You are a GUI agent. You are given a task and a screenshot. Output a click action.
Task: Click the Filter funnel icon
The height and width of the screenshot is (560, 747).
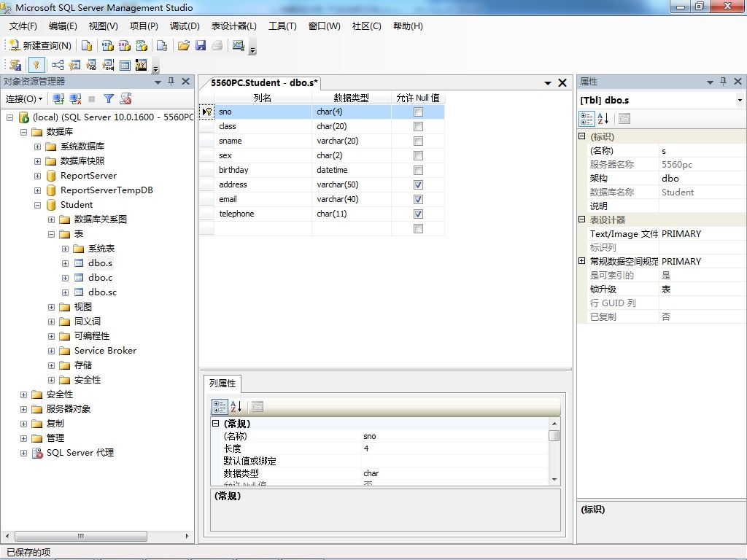(109, 98)
